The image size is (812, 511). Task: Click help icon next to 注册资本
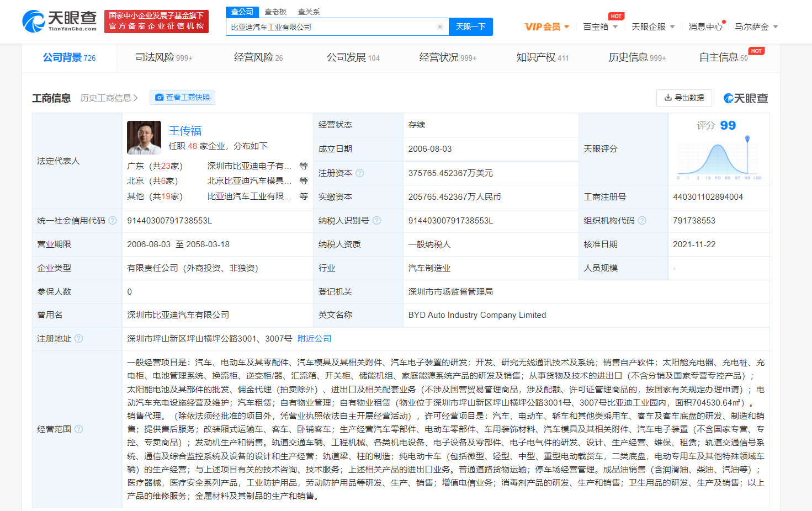pos(360,173)
